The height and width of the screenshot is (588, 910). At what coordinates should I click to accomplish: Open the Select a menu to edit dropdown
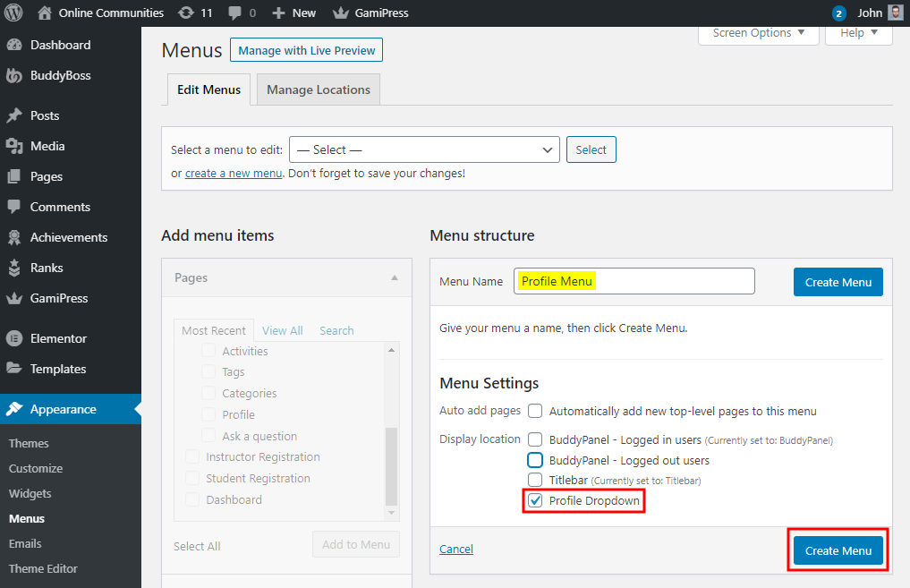click(424, 150)
